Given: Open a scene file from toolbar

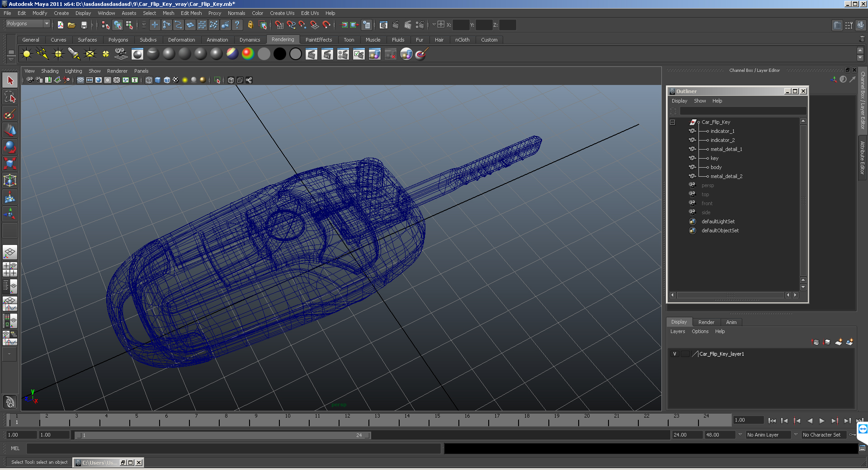Looking at the screenshot, I should click(71, 25).
